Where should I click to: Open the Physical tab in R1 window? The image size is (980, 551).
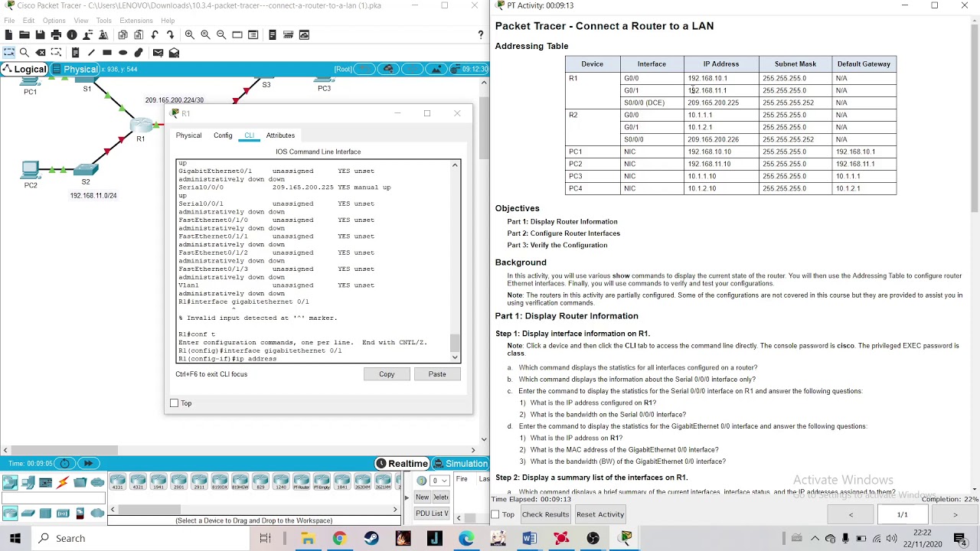(x=188, y=135)
